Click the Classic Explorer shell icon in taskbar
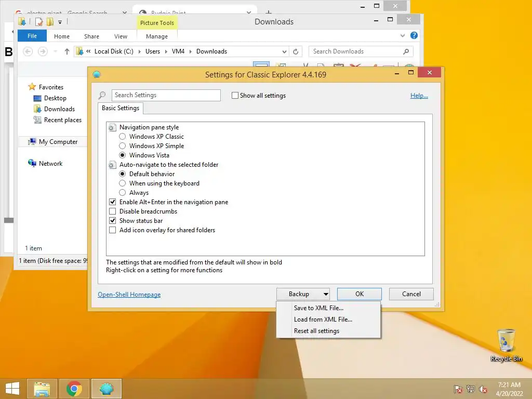 (x=106, y=389)
